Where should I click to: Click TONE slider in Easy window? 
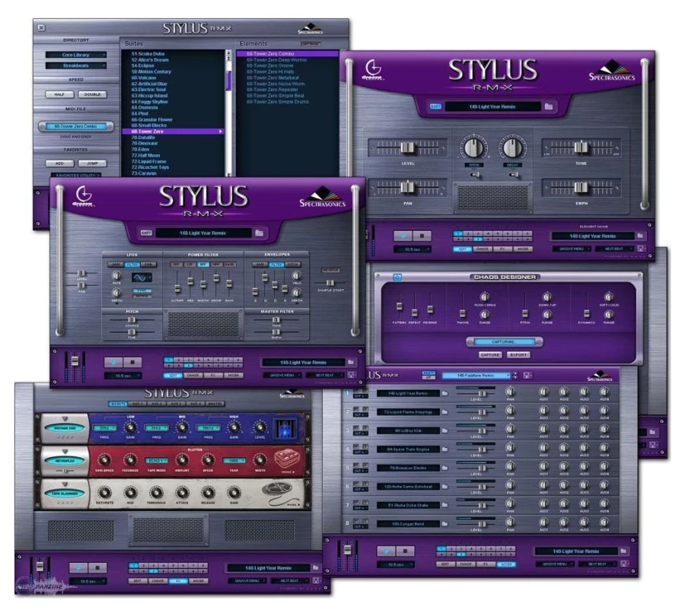click(581, 148)
